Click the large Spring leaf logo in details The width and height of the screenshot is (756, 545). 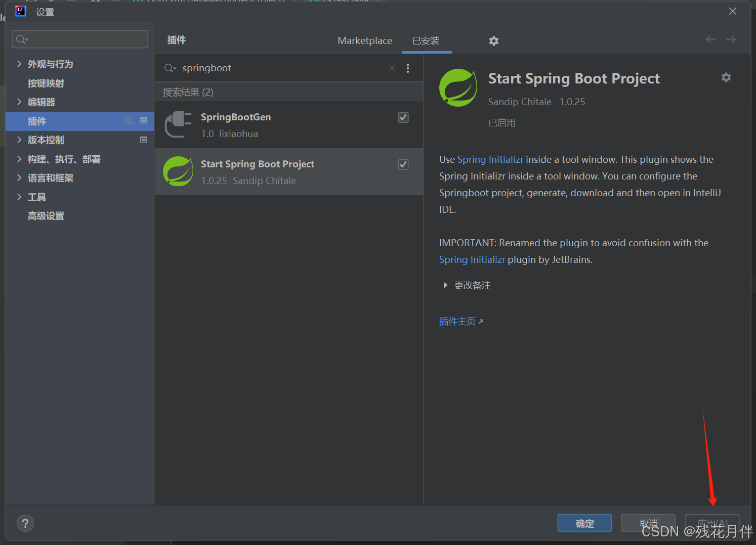point(458,87)
